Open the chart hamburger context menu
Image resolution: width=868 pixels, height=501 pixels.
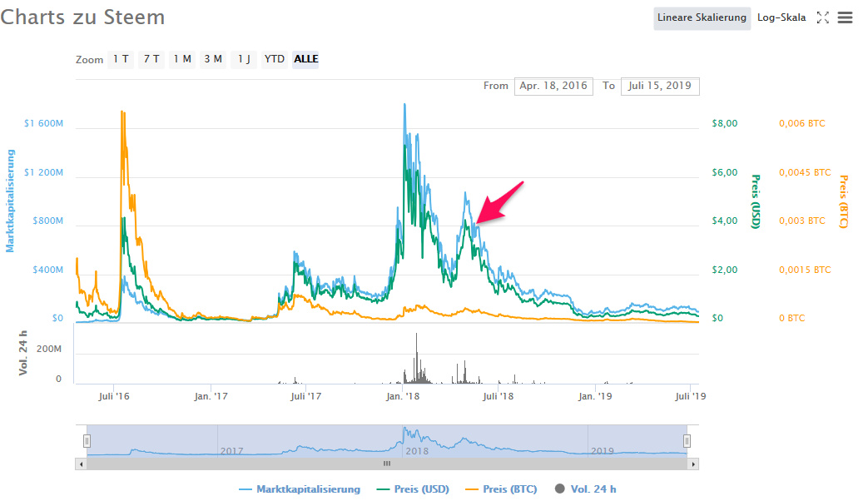(x=845, y=17)
